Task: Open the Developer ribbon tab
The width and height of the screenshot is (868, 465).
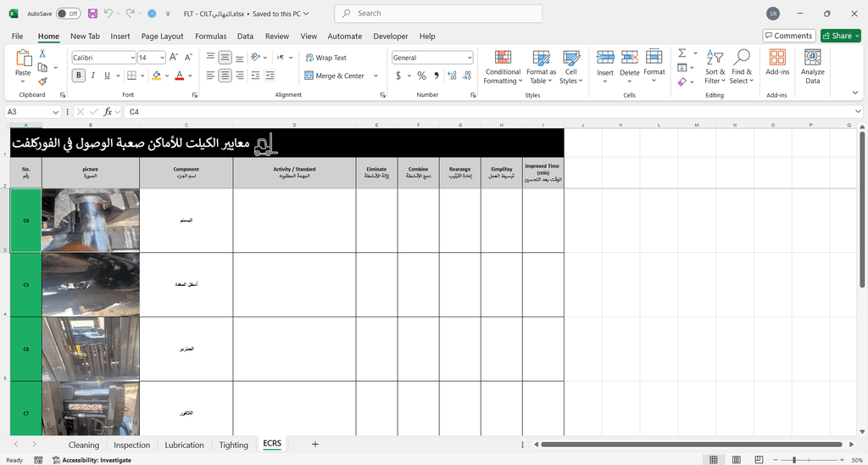Action: tap(390, 36)
